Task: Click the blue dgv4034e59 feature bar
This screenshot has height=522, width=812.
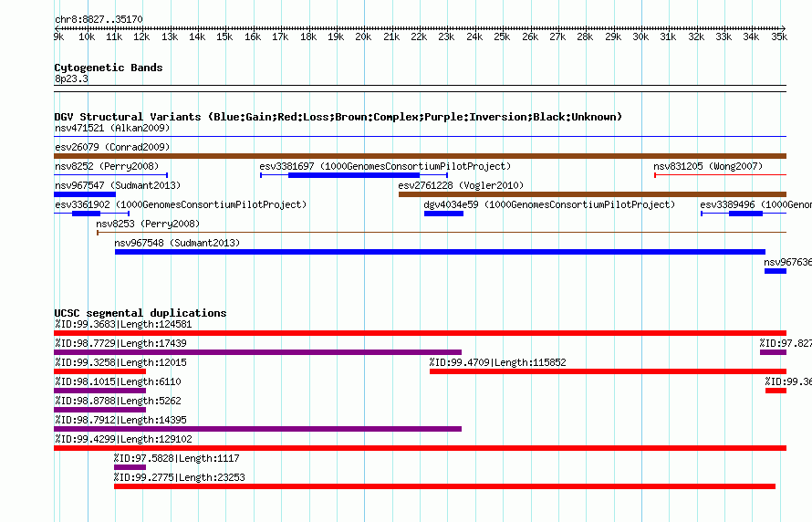Action: (x=443, y=214)
